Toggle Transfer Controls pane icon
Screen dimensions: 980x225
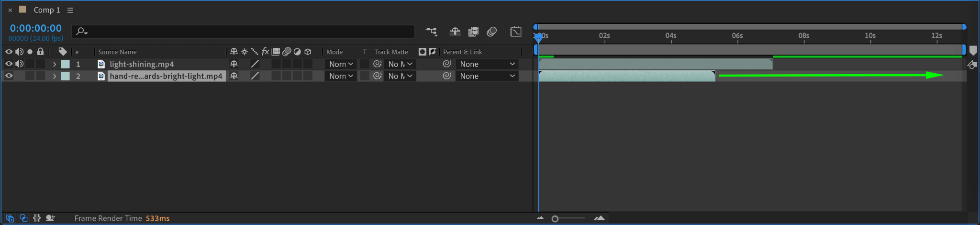(23, 218)
